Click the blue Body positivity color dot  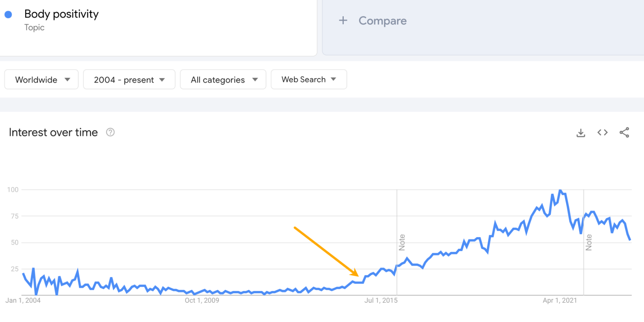(x=9, y=14)
